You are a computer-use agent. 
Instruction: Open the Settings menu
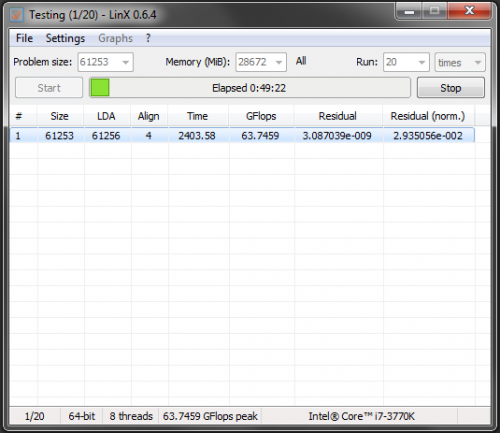pyautogui.click(x=65, y=38)
